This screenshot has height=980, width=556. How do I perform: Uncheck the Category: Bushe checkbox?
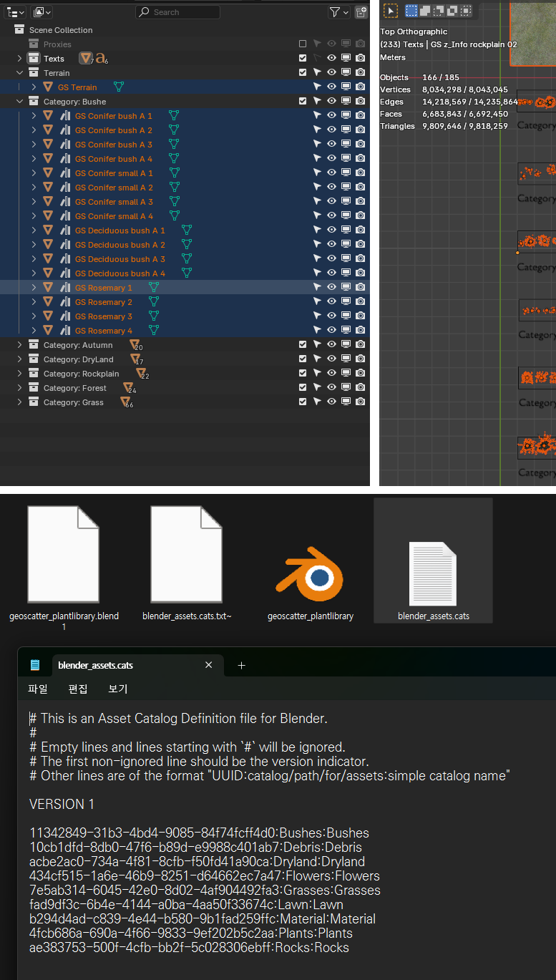click(x=303, y=102)
